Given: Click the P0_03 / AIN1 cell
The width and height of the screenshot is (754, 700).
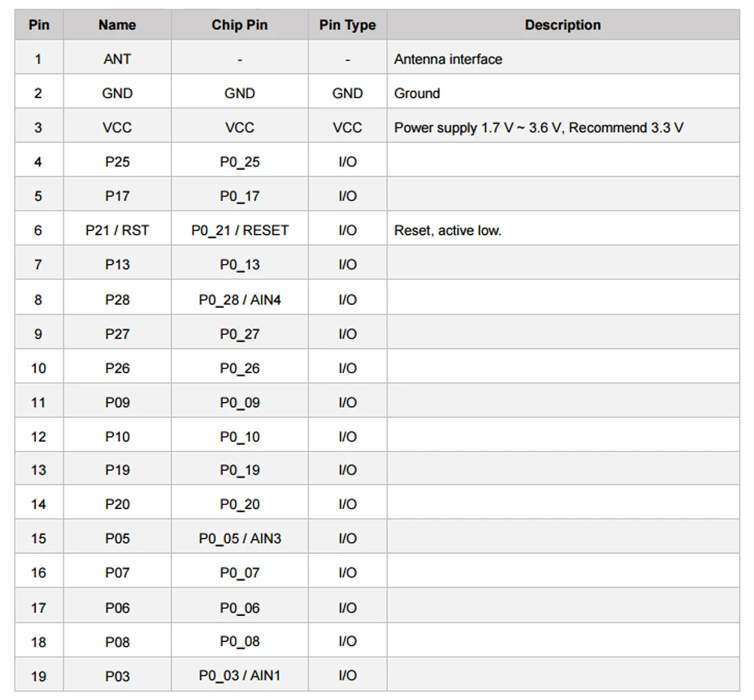Looking at the screenshot, I should [240, 676].
